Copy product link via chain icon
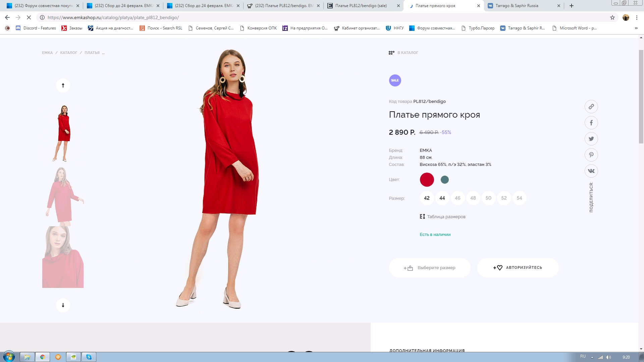The height and width of the screenshot is (362, 644). pos(591,107)
